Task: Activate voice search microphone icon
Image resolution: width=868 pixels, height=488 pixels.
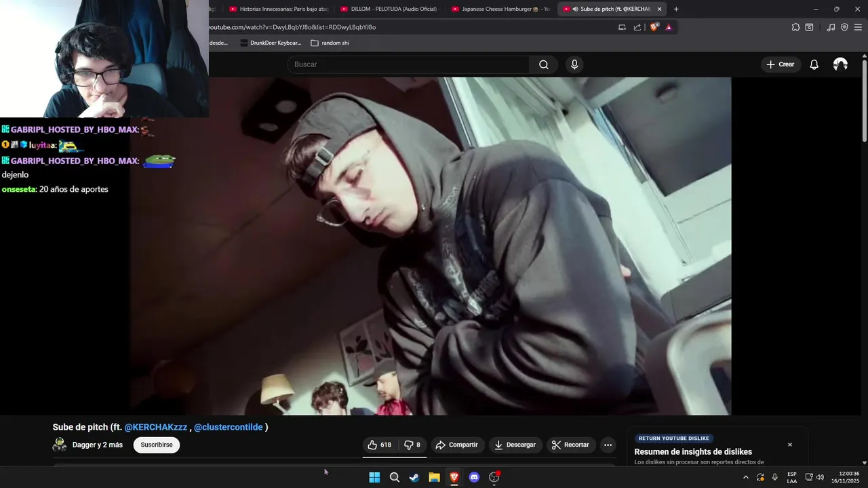Action: [x=574, y=64]
